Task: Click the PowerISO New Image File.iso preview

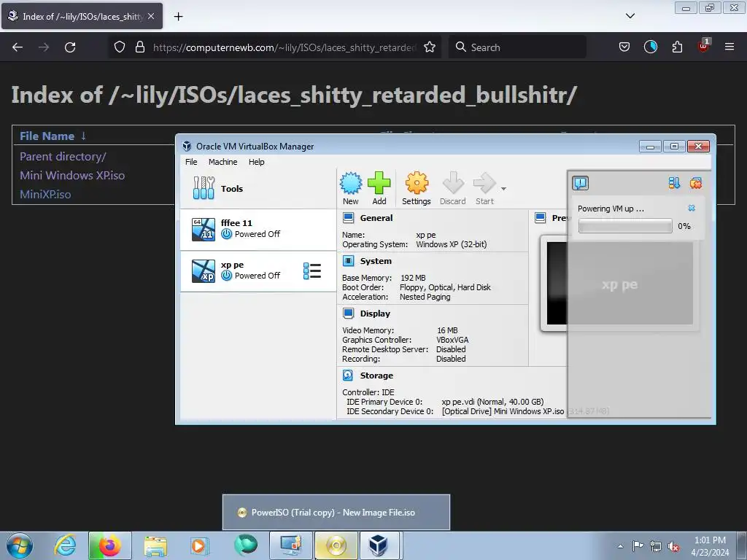Action: 336,512
